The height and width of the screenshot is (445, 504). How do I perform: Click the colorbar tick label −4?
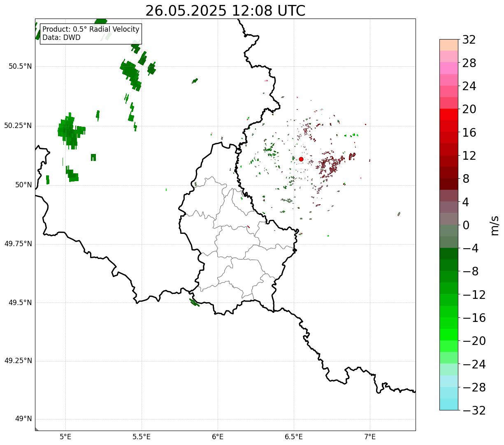click(471, 249)
